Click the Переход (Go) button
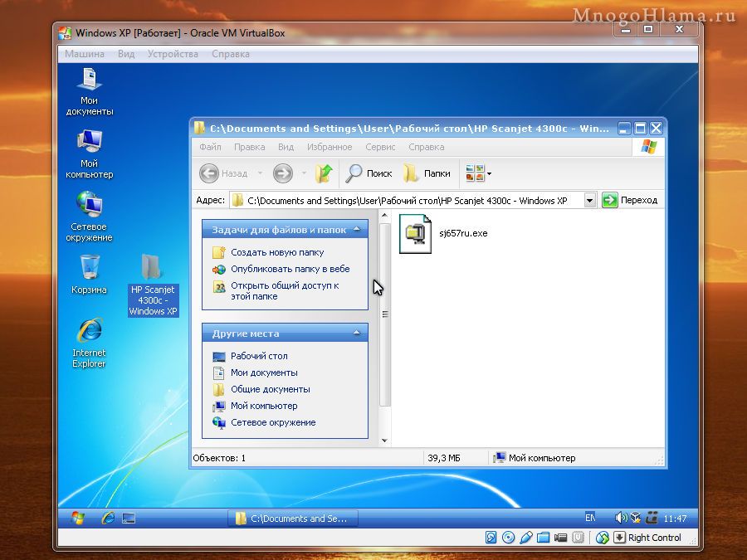The width and height of the screenshot is (747, 560). click(x=629, y=201)
